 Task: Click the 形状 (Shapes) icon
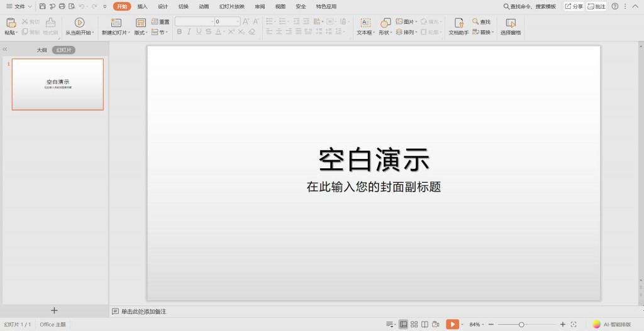tap(386, 23)
